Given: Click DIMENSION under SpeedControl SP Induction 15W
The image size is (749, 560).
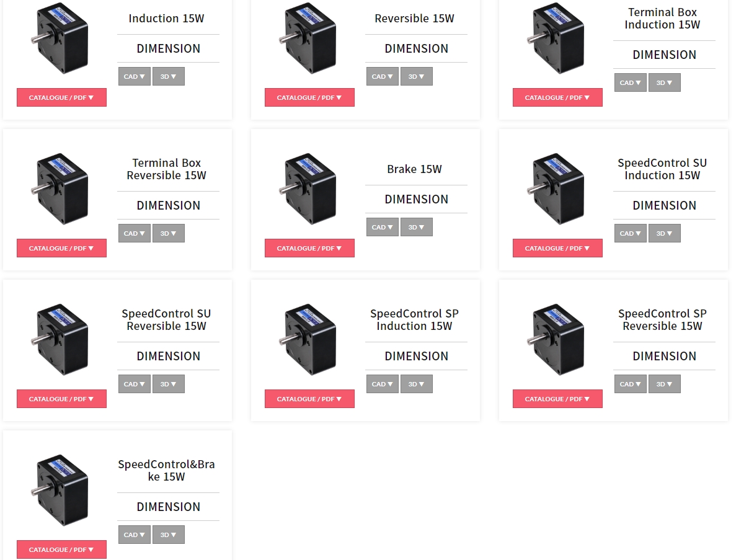Looking at the screenshot, I should click(x=416, y=356).
